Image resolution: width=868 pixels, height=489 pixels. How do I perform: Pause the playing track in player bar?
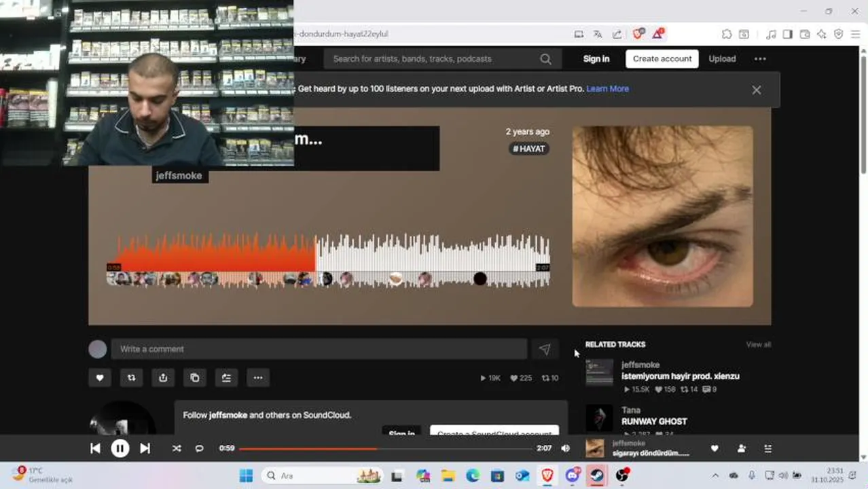pyautogui.click(x=120, y=448)
